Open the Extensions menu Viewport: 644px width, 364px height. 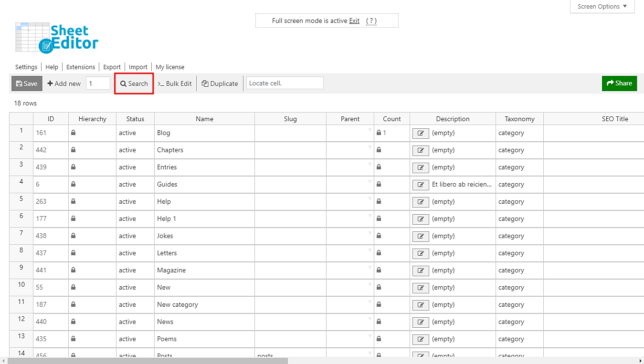(x=81, y=67)
